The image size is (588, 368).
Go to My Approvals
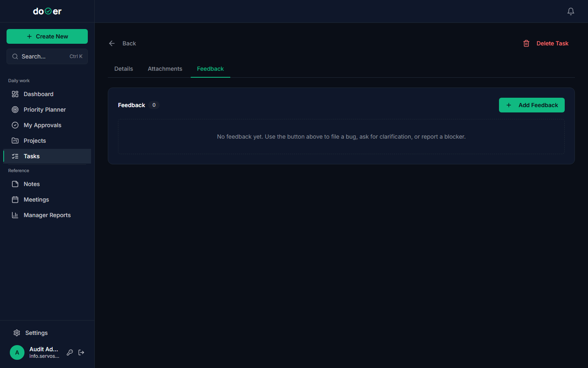click(47, 125)
